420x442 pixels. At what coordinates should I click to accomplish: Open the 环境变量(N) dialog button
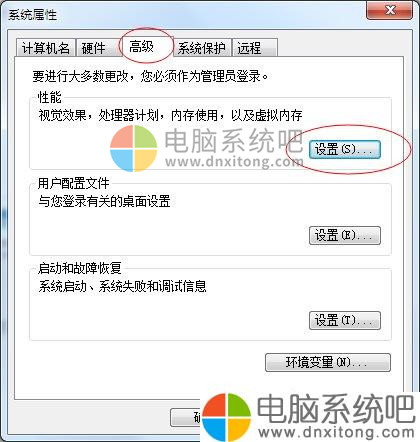(x=328, y=362)
